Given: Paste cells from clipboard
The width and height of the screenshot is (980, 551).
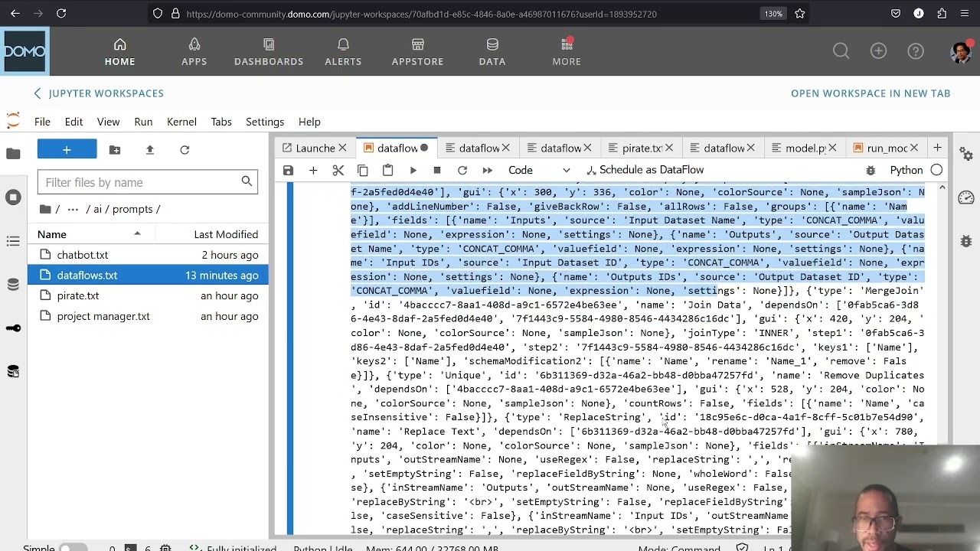Looking at the screenshot, I should pyautogui.click(x=387, y=171).
